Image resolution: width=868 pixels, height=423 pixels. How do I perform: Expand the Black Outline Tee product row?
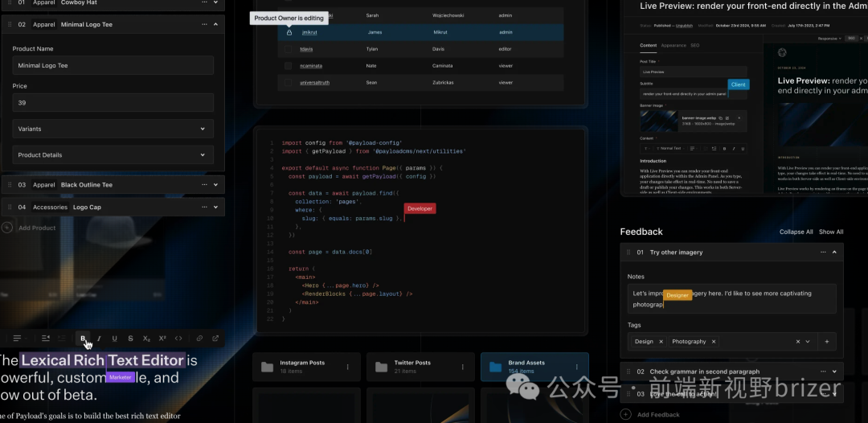pyautogui.click(x=216, y=184)
